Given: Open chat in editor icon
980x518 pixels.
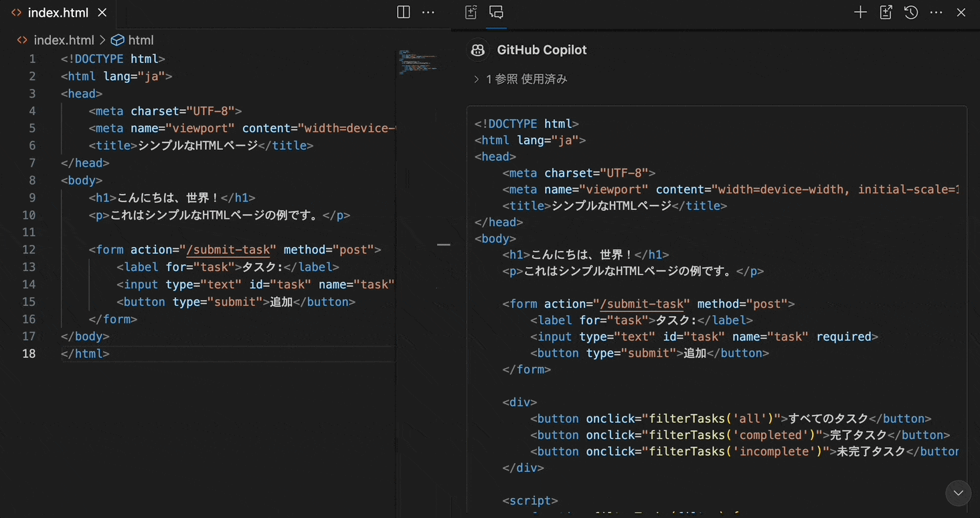Looking at the screenshot, I should [886, 12].
